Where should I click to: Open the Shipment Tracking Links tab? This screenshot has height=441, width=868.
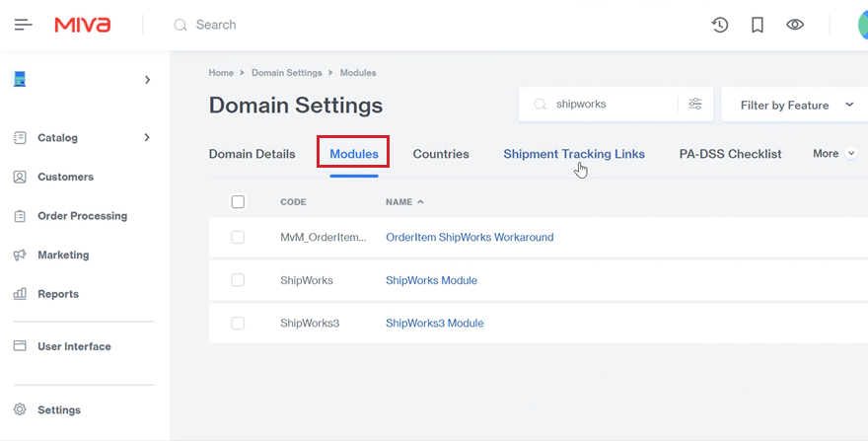coord(574,154)
